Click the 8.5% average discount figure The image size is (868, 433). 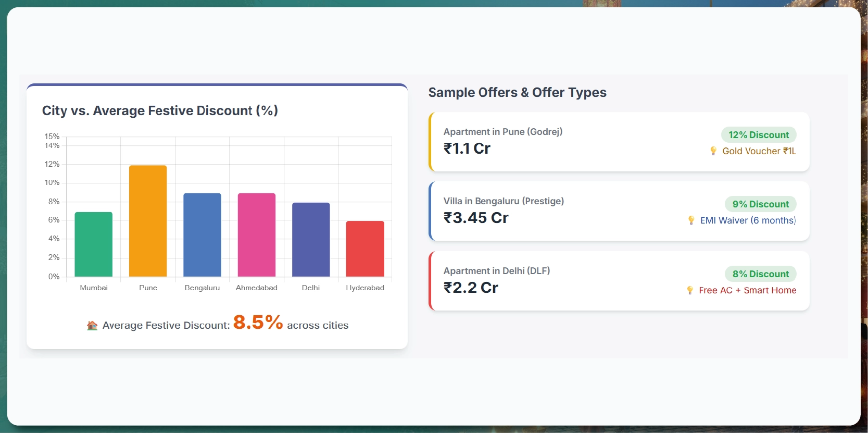[258, 323]
